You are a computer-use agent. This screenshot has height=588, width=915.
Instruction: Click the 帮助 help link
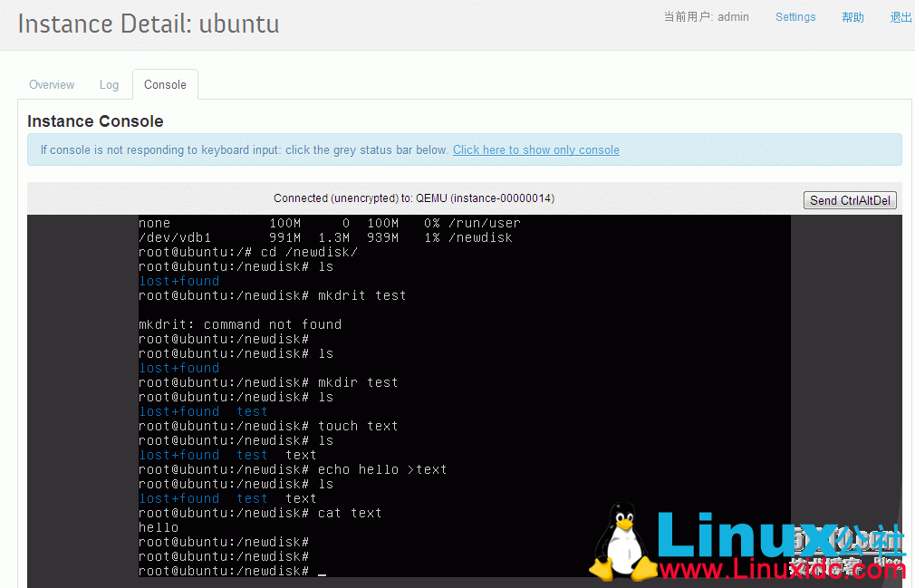pyautogui.click(x=852, y=16)
